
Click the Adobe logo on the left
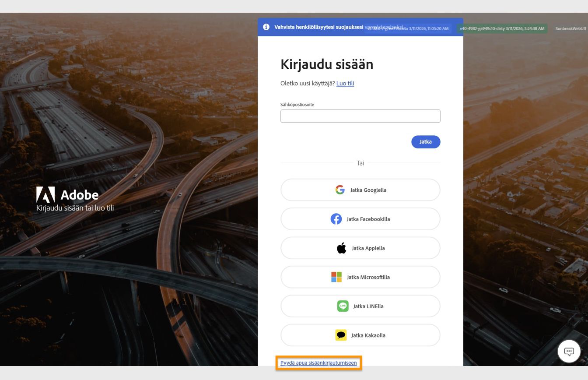pyautogui.click(x=45, y=194)
